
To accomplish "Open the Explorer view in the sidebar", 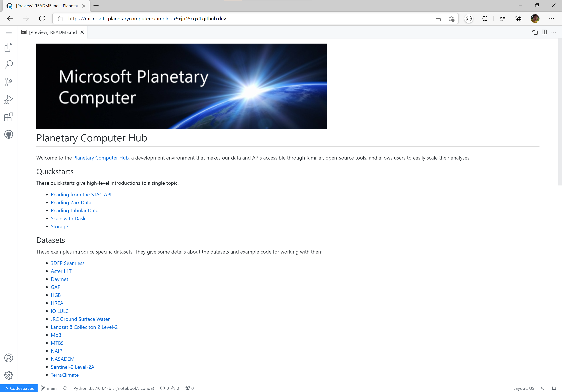I will (x=9, y=47).
